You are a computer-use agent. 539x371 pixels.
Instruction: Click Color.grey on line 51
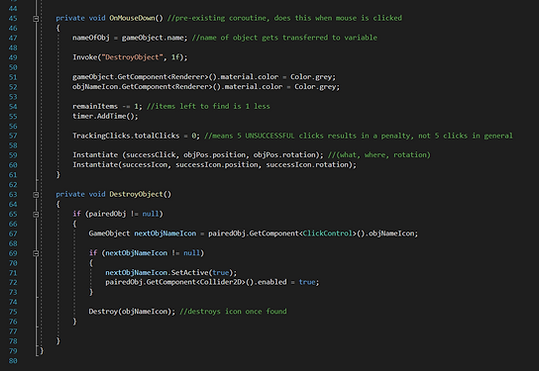pyautogui.click(x=311, y=77)
